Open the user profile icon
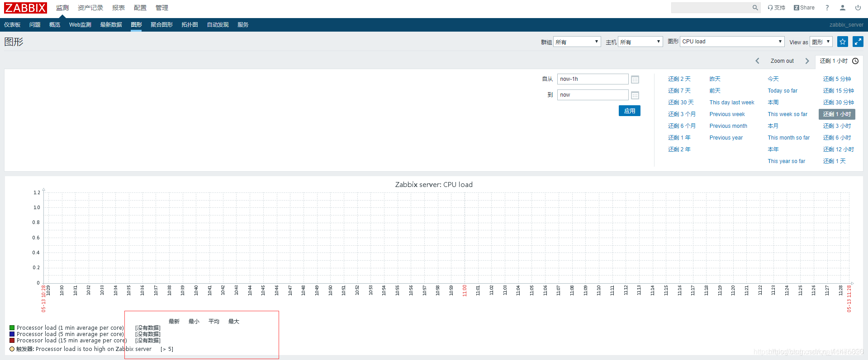Viewport: 868px width, 360px height. pyautogui.click(x=842, y=8)
